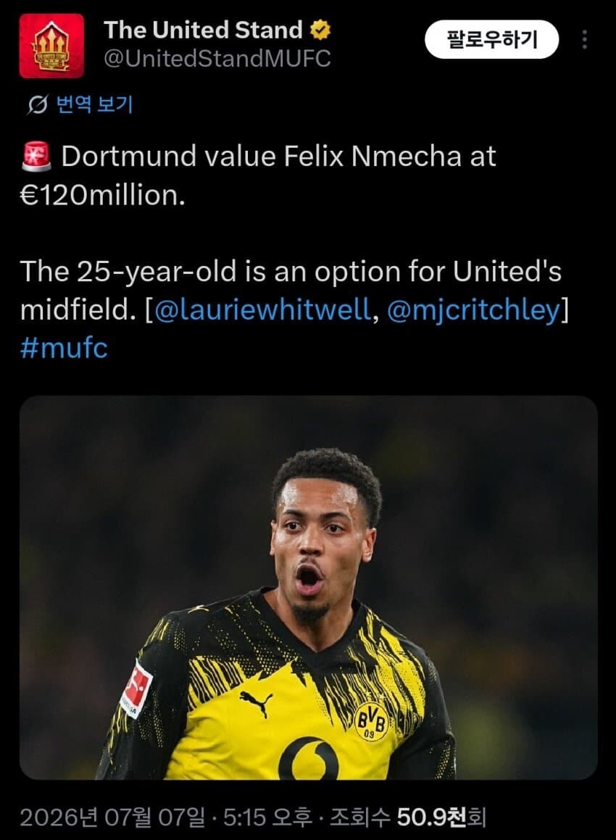Viewport: 616px width, 840px height.
Task: Click the translate icon beside 번역 보기
Action: [x=38, y=104]
